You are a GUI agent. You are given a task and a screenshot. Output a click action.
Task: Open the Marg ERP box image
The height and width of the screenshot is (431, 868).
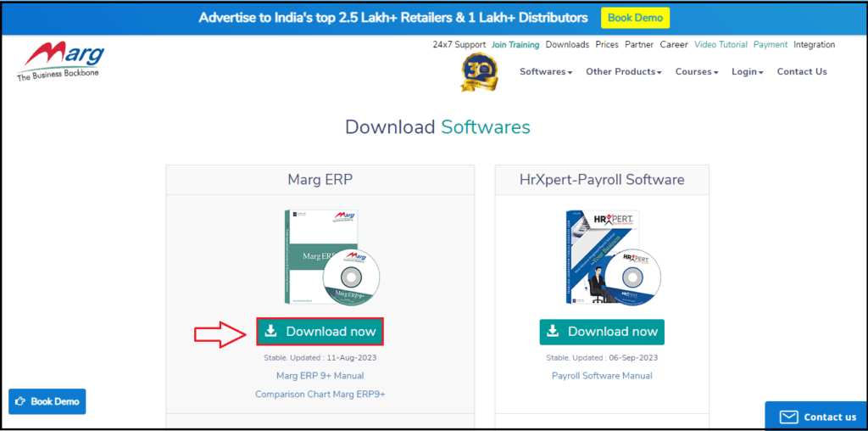[332, 257]
